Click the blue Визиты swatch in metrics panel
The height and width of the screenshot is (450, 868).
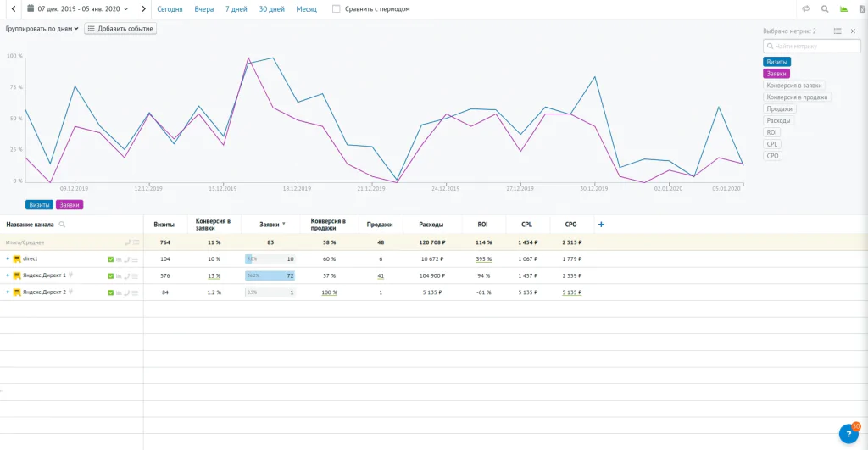pos(776,62)
